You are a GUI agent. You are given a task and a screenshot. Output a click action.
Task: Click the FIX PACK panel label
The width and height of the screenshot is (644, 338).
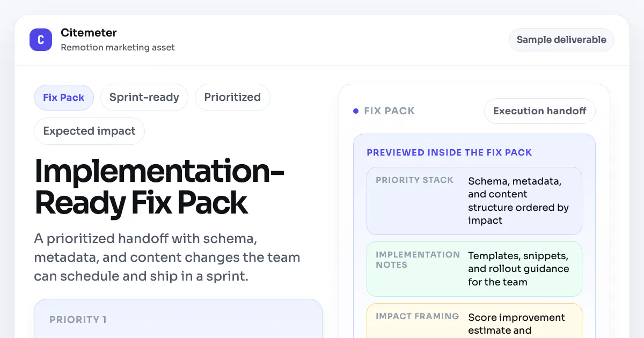click(390, 111)
